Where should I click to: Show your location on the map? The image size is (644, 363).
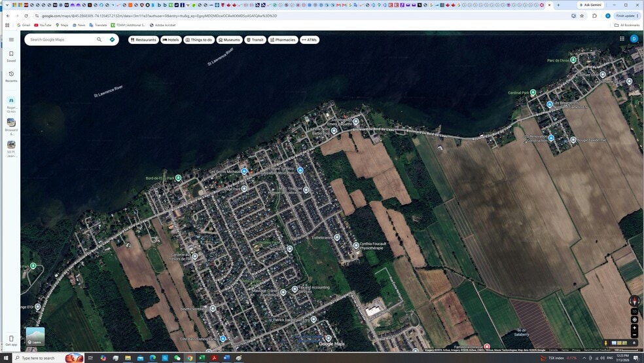pyautogui.click(x=635, y=319)
